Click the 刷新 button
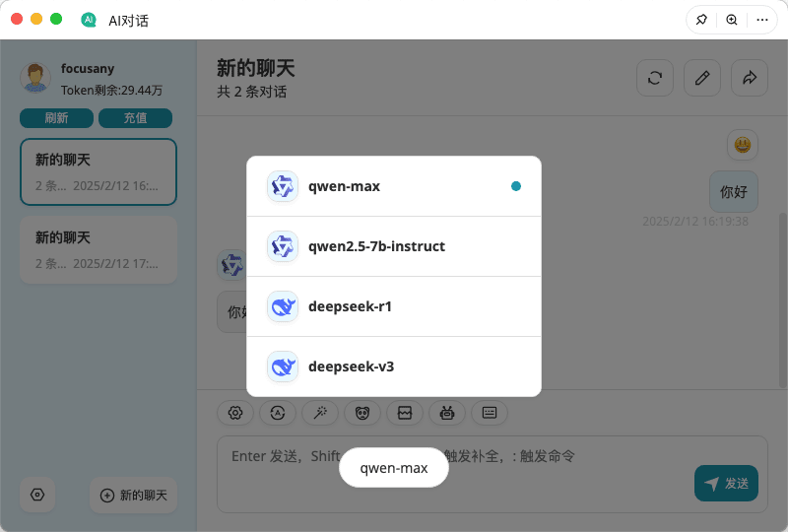 (x=56, y=118)
